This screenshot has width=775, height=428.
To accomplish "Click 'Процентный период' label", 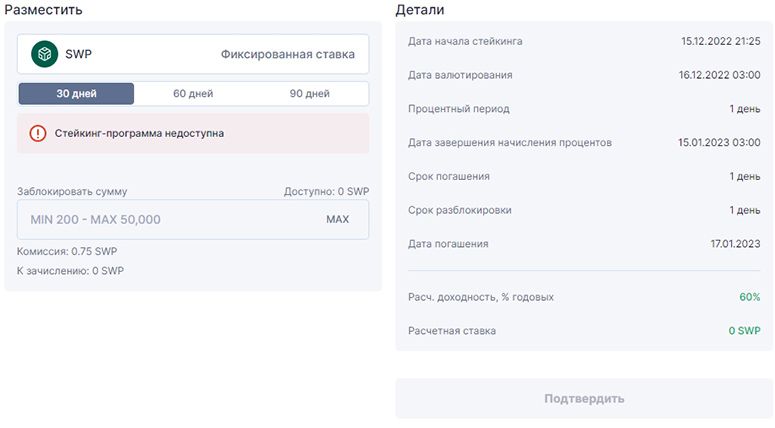I will [x=459, y=109].
